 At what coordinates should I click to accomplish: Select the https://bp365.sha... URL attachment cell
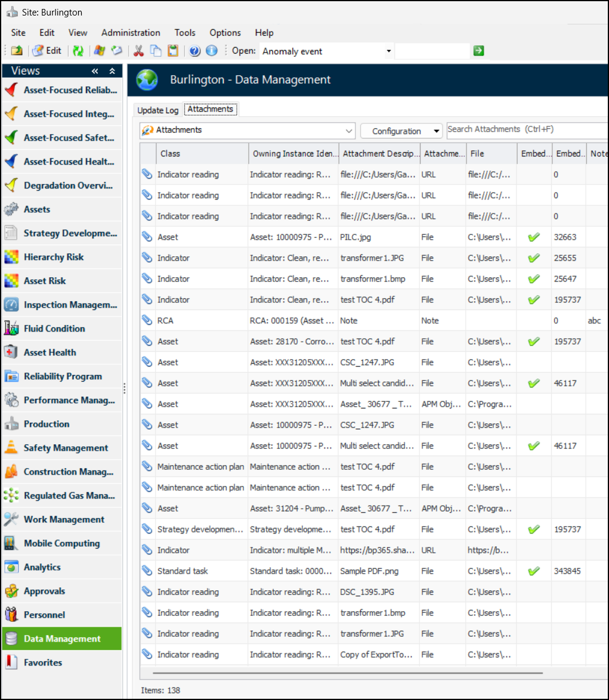click(x=379, y=550)
